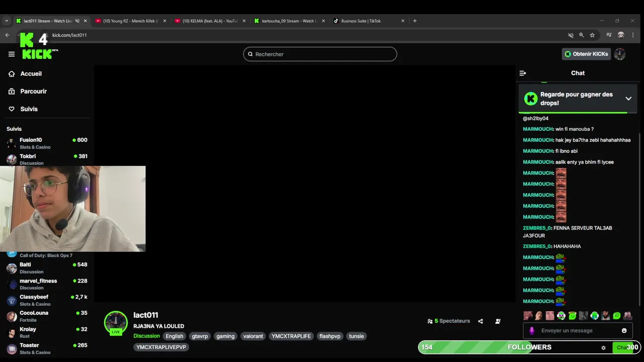644x362 pixels.
Task: Select the YMCXTRAPLIFE tag
Action: coord(291,336)
